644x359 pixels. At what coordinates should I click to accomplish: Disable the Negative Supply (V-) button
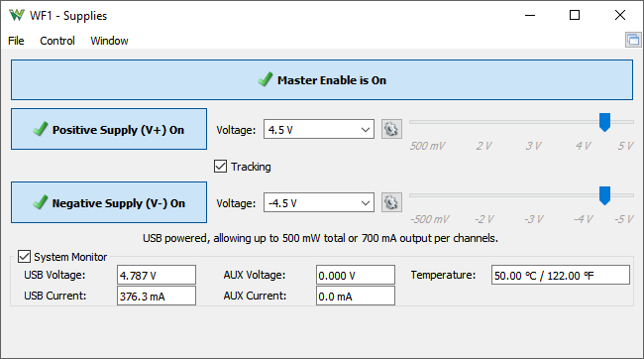(109, 202)
